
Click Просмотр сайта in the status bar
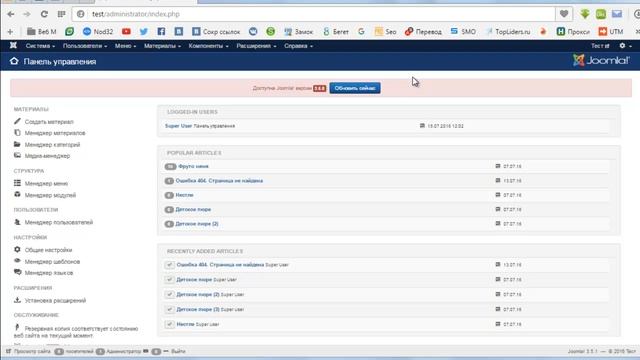32,351
